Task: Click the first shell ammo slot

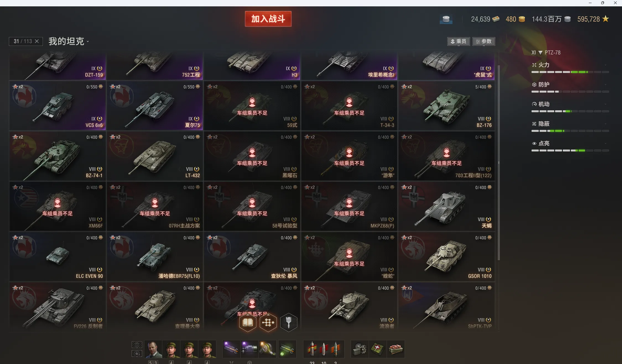Action: tap(312, 349)
